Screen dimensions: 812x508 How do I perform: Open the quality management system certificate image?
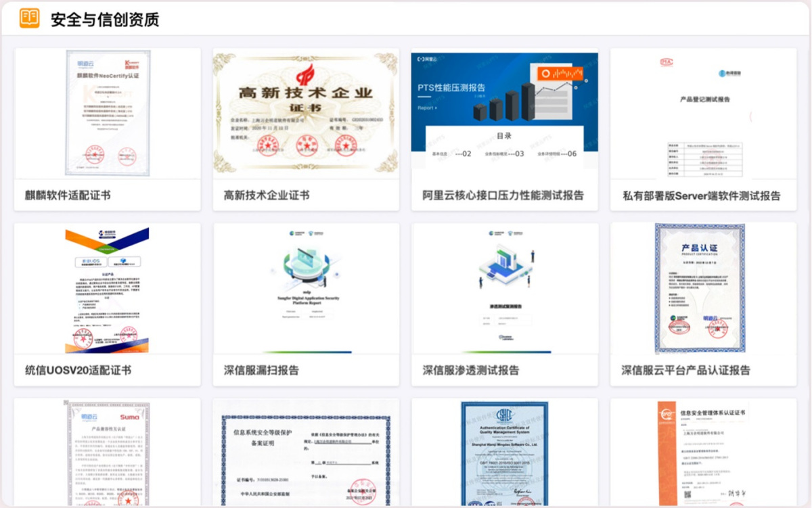tap(505, 453)
